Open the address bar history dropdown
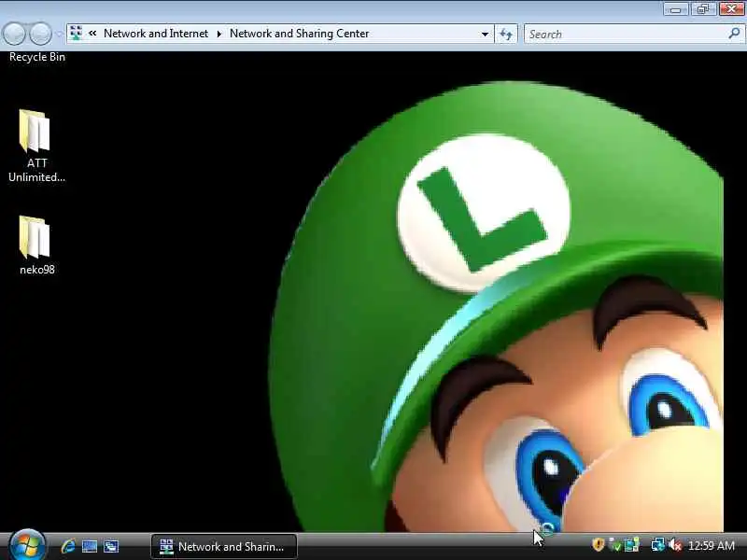The width and height of the screenshot is (747, 560). pos(485,34)
